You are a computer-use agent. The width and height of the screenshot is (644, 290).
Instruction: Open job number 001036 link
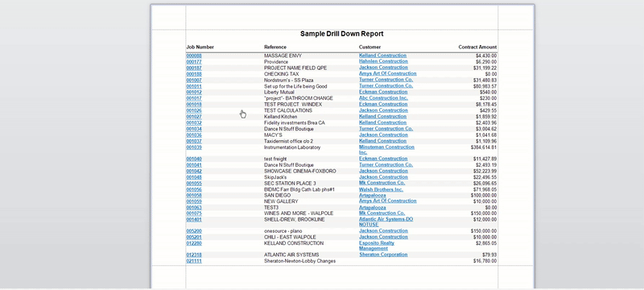pyautogui.click(x=194, y=135)
